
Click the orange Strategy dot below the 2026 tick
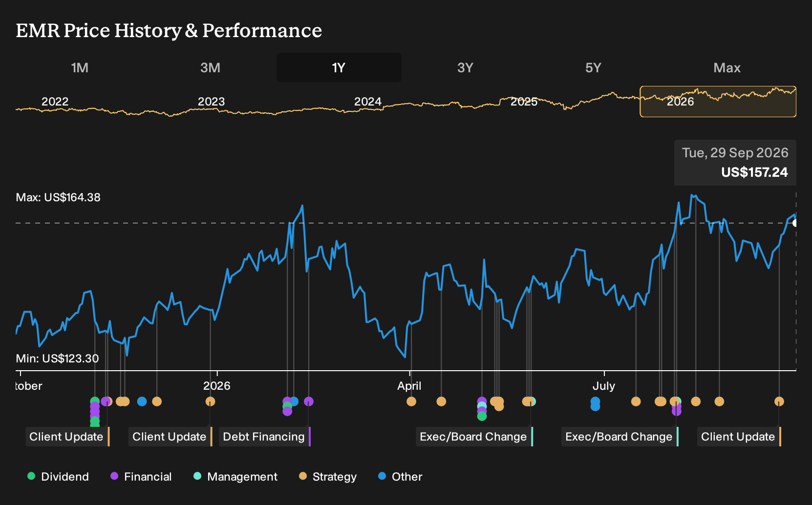click(210, 401)
